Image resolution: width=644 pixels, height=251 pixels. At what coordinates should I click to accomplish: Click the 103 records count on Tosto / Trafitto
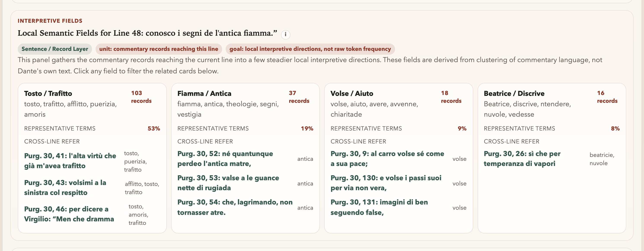(141, 97)
